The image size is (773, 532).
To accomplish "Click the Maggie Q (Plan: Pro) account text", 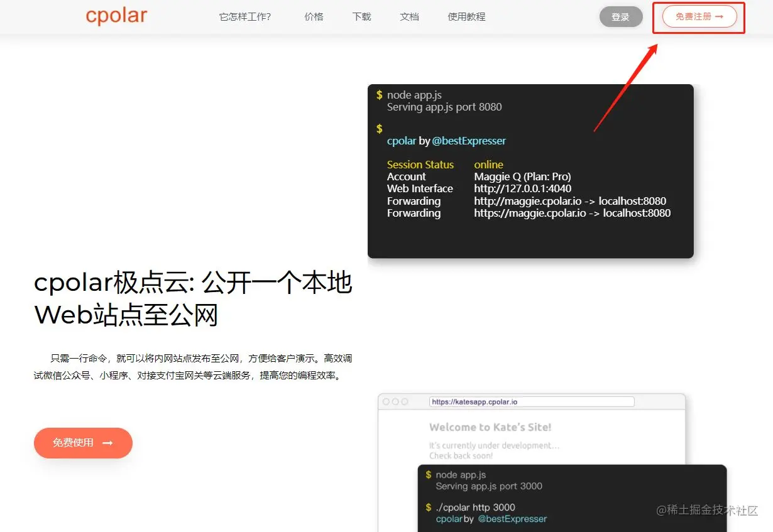I will coord(523,176).
